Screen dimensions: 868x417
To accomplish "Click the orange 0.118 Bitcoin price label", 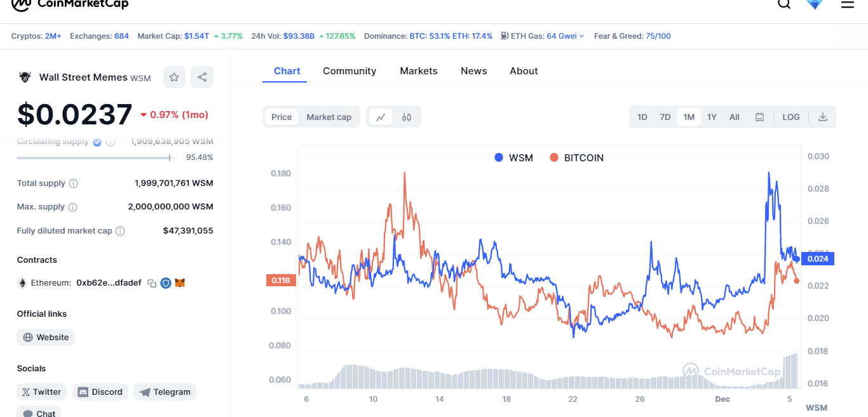I will tap(281, 280).
